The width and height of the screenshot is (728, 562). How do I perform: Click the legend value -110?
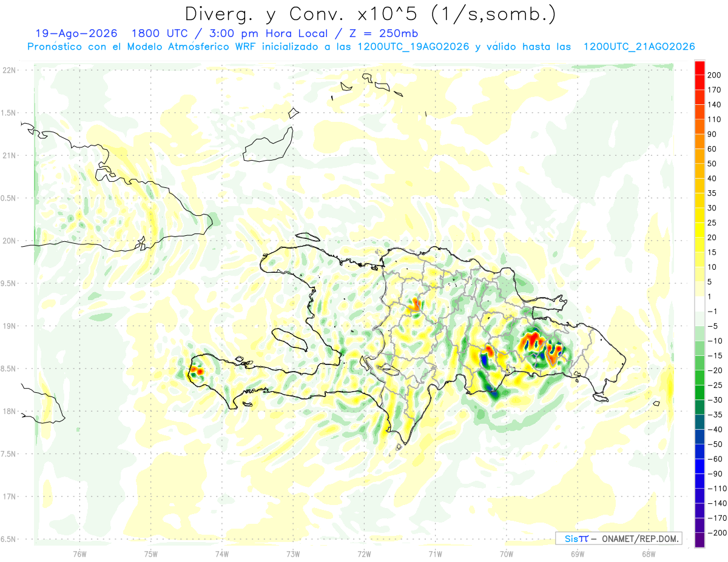click(x=716, y=489)
